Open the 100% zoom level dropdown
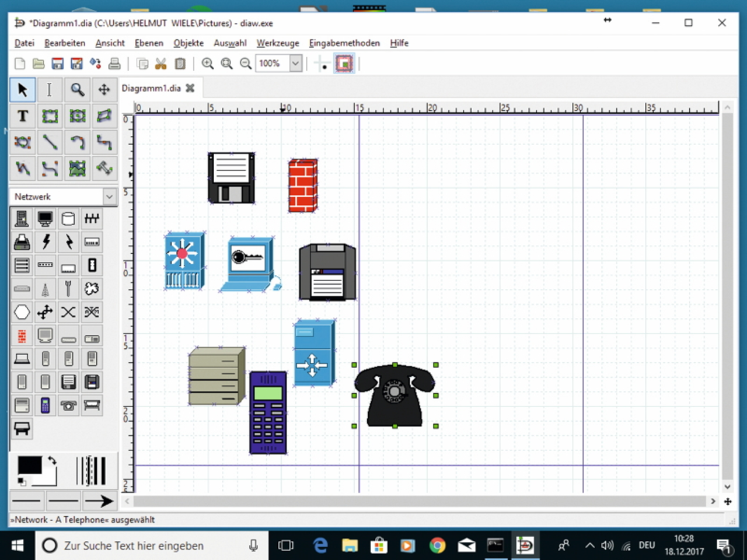The image size is (747, 560). (296, 64)
